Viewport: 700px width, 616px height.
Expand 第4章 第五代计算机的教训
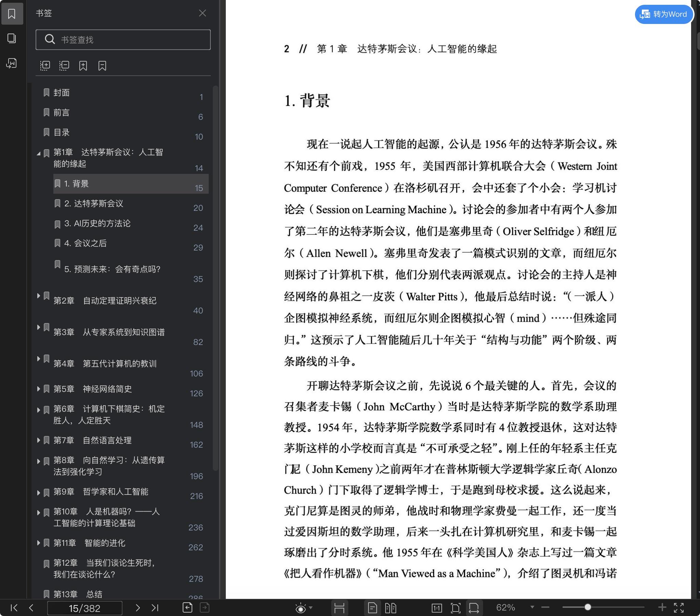(38, 359)
